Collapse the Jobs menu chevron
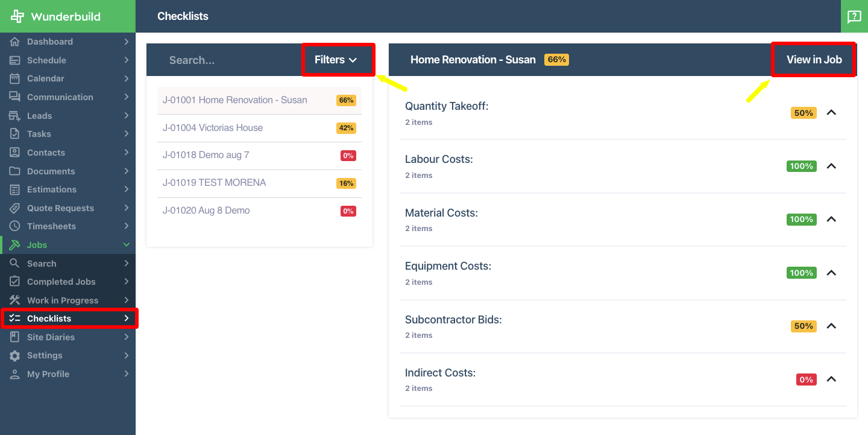Image resolution: width=868 pixels, height=435 pixels. coord(127,245)
